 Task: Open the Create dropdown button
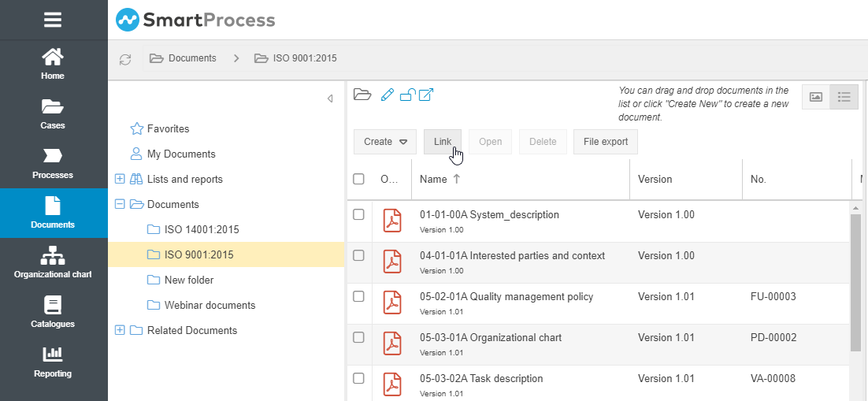pyautogui.click(x=385, y=142)
